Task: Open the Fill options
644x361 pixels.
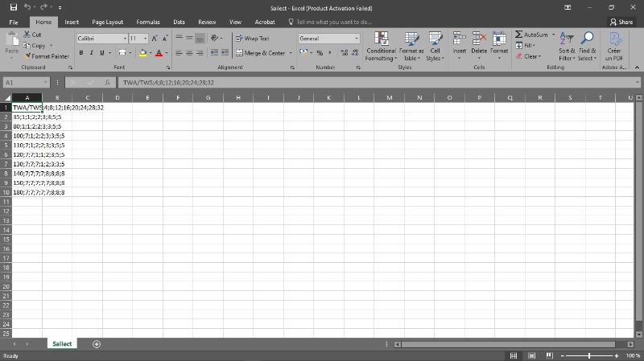Action: 526,46
